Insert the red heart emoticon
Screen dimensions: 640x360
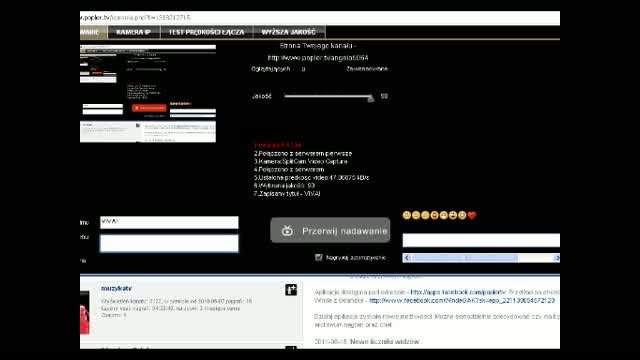472,215
